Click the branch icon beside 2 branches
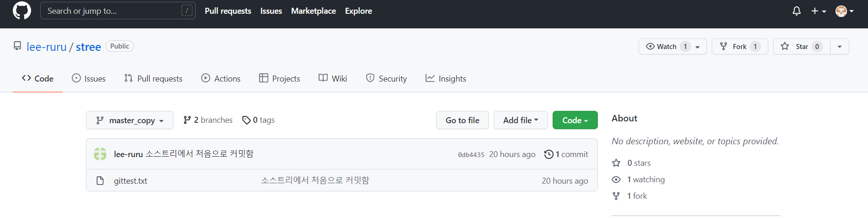The image size is (868, 218). 187,120
